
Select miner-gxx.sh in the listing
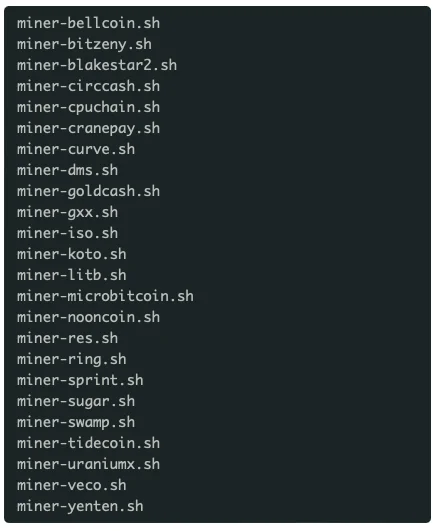tap(67, 213)
